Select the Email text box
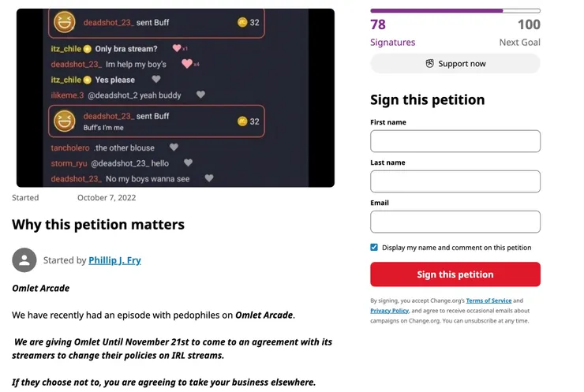 [455, 222]
